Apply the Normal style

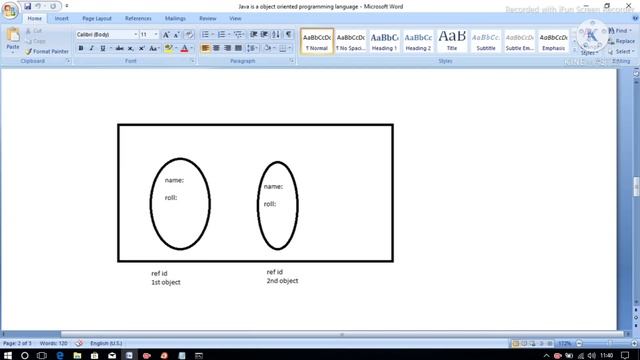pyautogui.click(x=317, y=41)
